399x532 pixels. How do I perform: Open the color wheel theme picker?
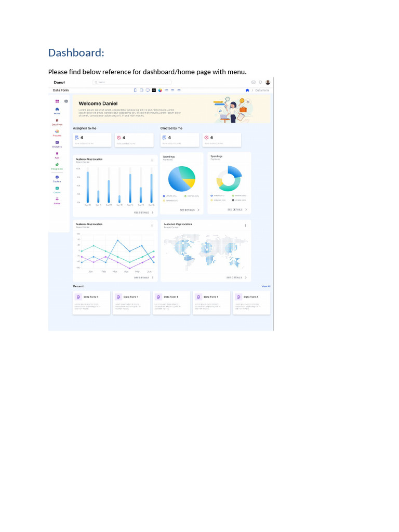pyautogui.click(x=160, y=90)
